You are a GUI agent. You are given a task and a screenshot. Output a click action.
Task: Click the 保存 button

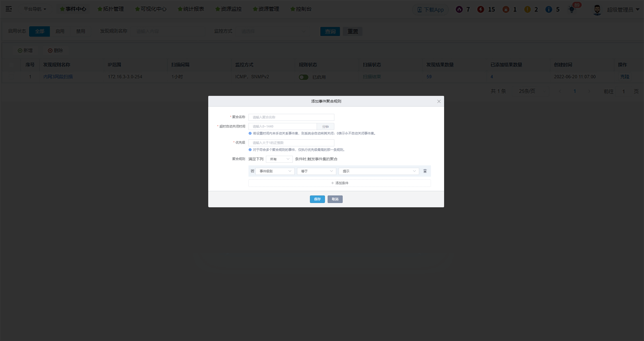tap(317, 199)
